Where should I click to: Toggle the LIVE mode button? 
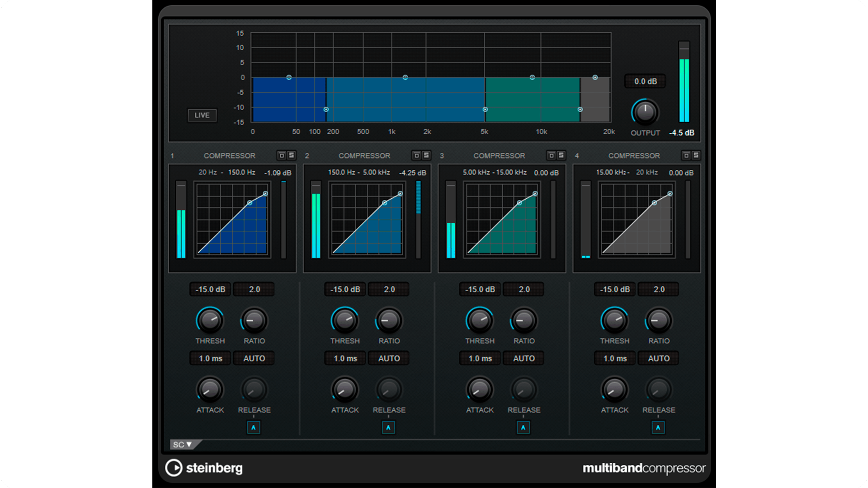[x=202, y=115]
